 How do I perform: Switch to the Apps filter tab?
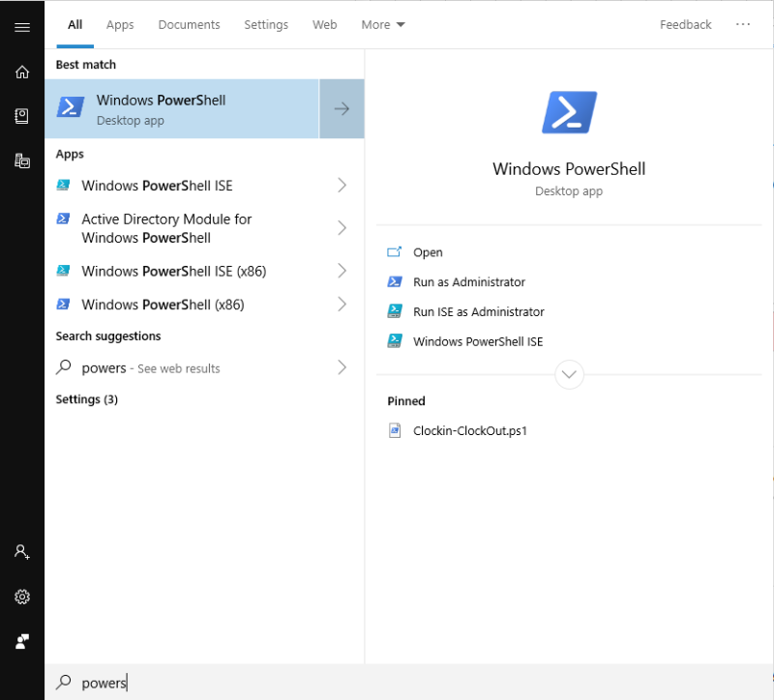[119, 24]
